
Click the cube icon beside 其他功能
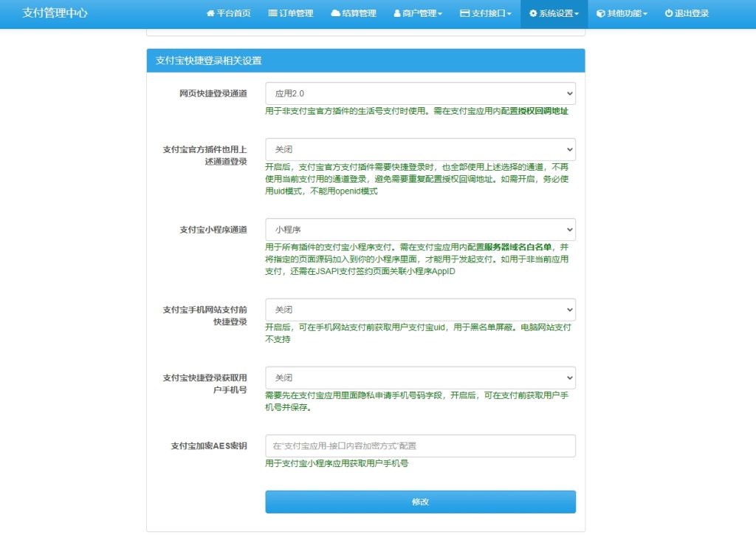pyautogui.click(x=601, y=13)
